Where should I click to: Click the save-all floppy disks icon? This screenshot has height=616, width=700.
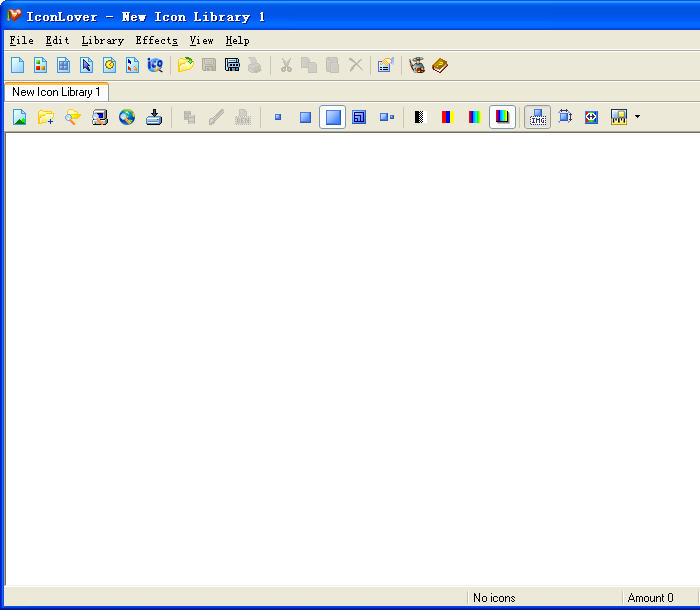[232, 65]
